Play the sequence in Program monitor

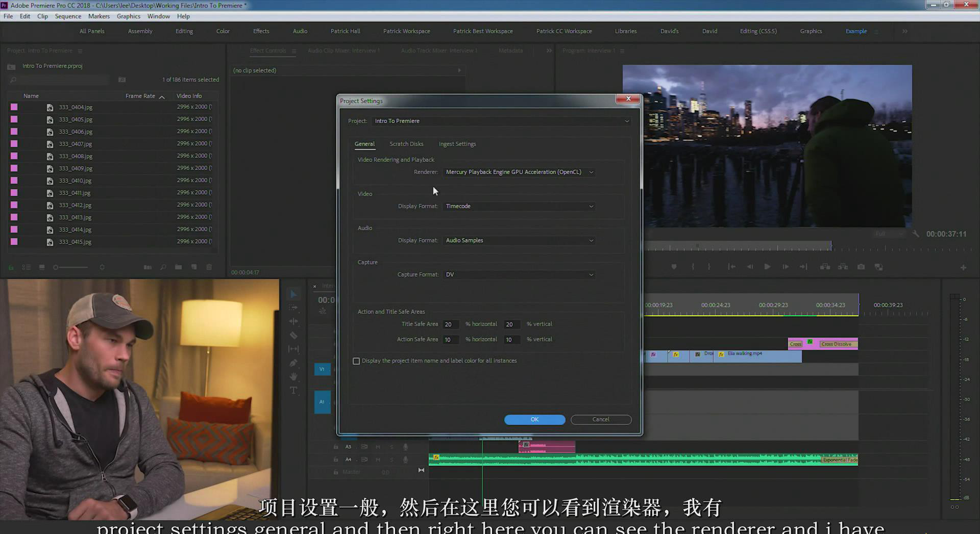(x=767, y=267)
